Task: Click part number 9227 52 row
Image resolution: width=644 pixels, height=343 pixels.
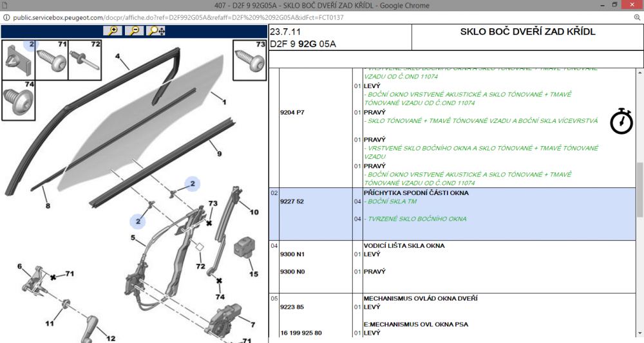Action: (452, 214)
